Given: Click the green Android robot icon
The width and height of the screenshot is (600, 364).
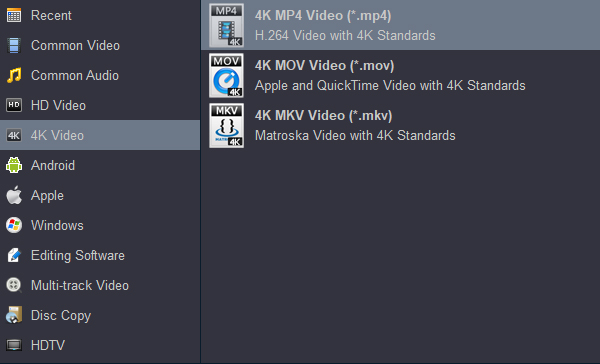Looking at the screenshot, I should 14,165.
